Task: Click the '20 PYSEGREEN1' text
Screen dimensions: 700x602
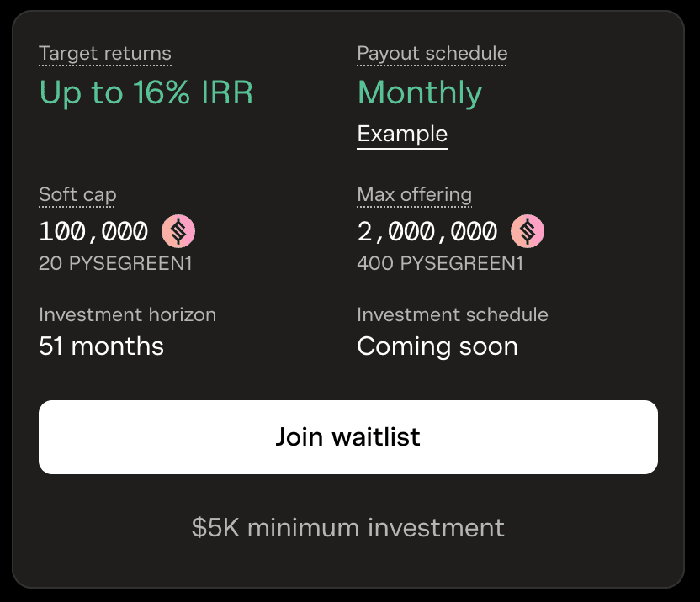Action: pos(115,264)
